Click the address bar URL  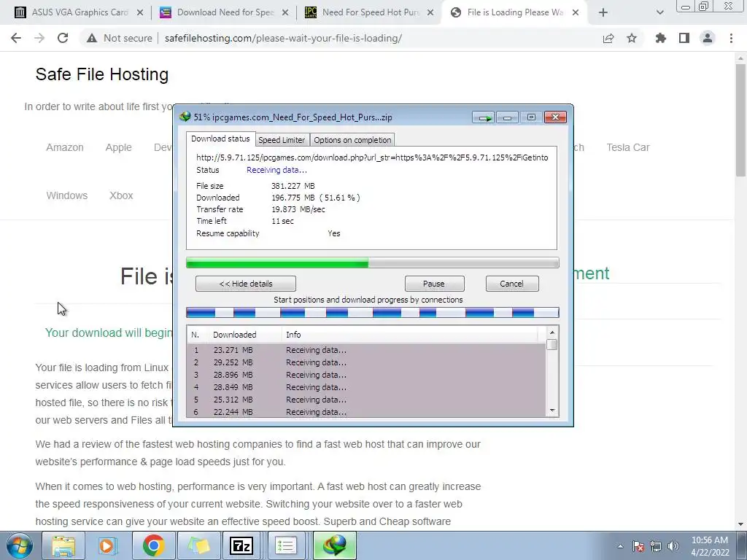pos(283,38)
